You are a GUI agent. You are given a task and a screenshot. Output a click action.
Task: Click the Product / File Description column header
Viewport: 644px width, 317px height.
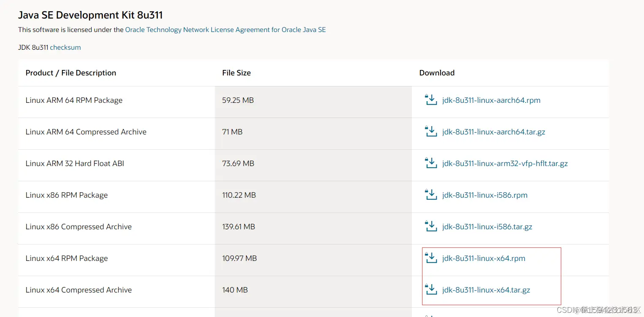(x=70, y=73)
